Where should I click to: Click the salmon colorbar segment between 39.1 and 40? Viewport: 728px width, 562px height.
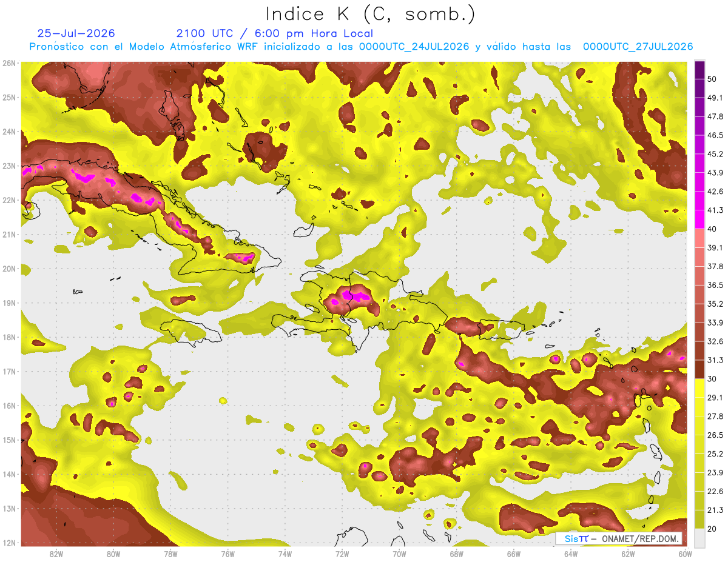click(699, 238)
